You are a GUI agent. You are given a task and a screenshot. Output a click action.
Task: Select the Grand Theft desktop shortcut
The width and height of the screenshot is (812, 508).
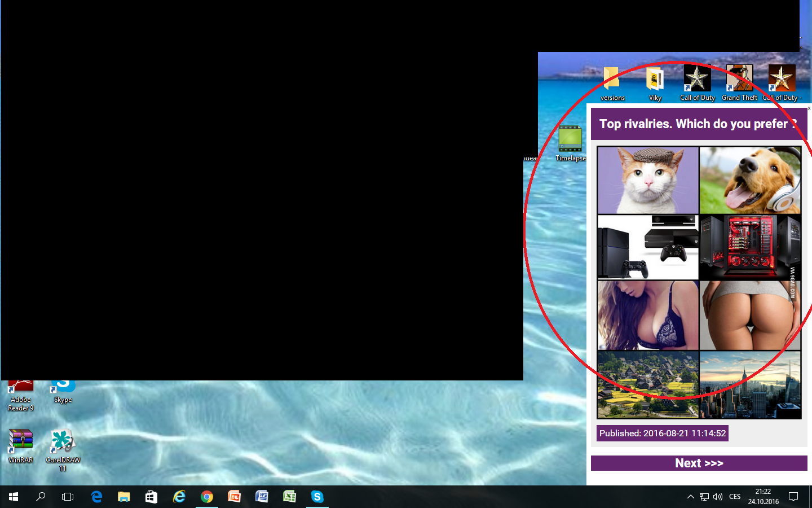(739, 82)
